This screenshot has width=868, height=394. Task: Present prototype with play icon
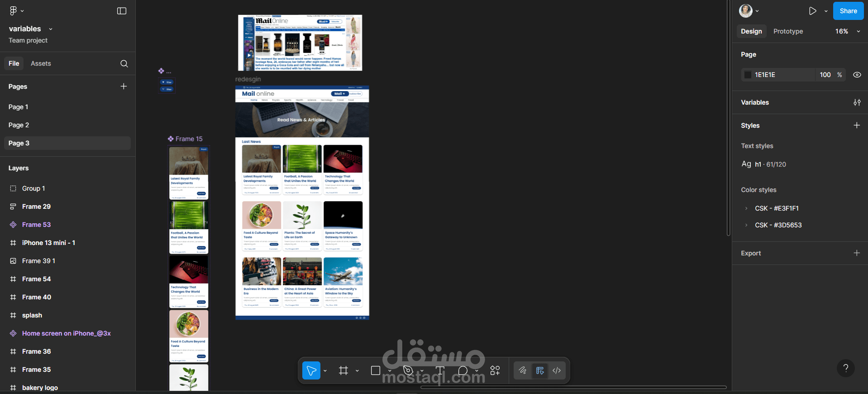pos(813,11)
